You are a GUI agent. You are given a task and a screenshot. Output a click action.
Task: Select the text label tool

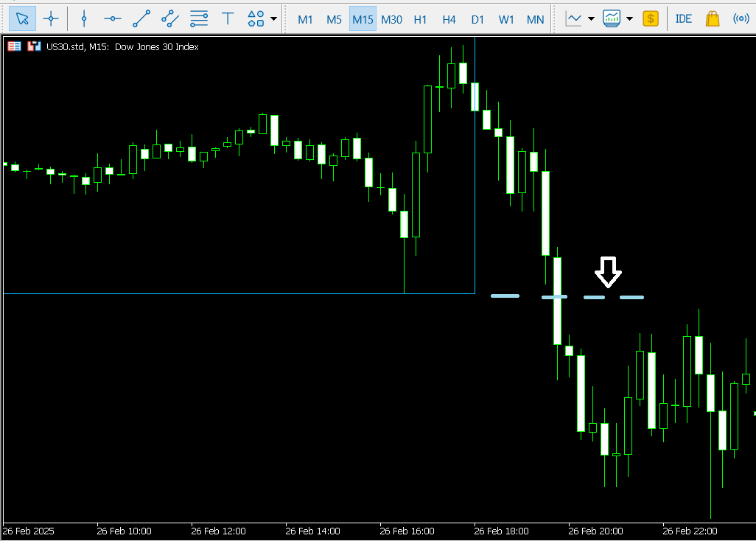click(228, 18)
